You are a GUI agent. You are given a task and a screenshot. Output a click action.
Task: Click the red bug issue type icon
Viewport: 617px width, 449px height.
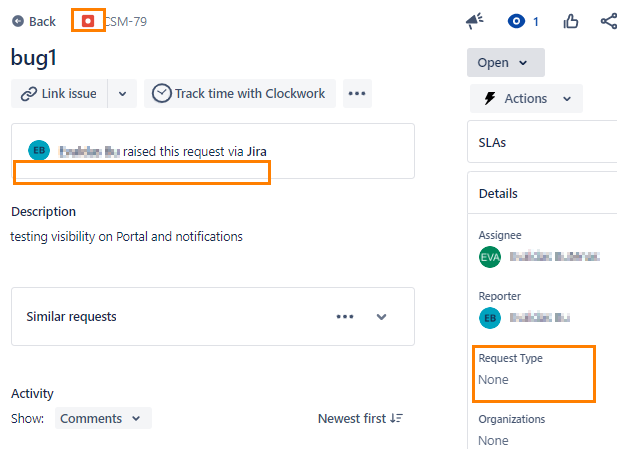pyautogui.click(x=88, y=21)
